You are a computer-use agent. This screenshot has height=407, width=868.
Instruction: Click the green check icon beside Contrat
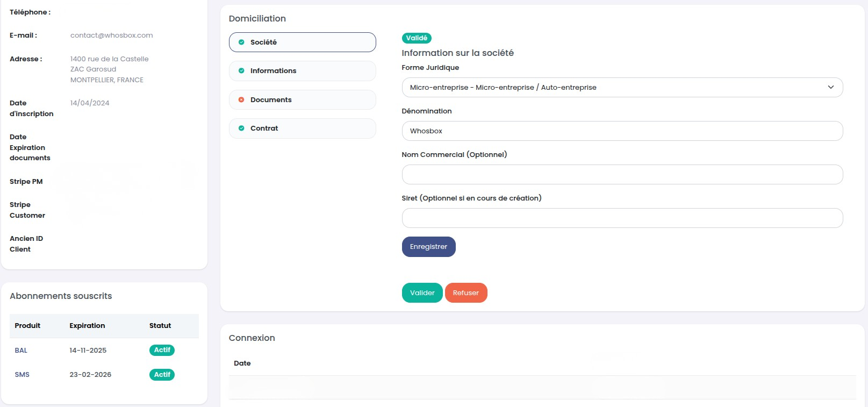tap(241, 128)
